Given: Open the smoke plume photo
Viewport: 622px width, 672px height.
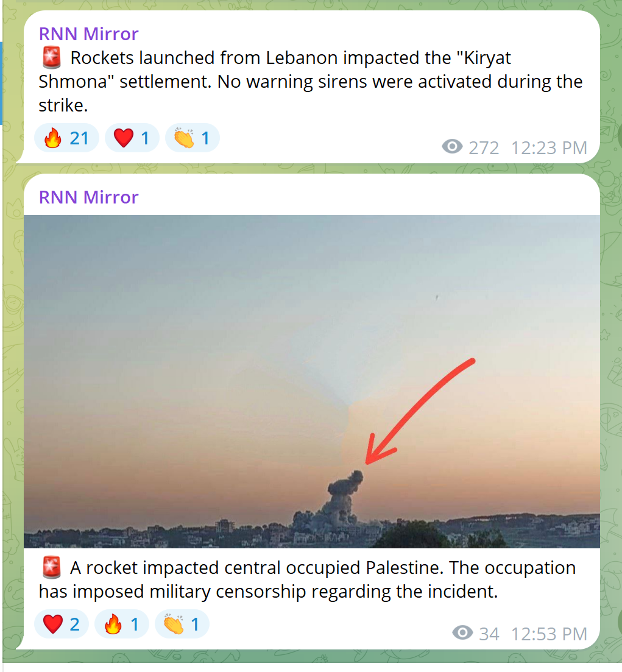Looking at the screenshot, I should 312,381.
